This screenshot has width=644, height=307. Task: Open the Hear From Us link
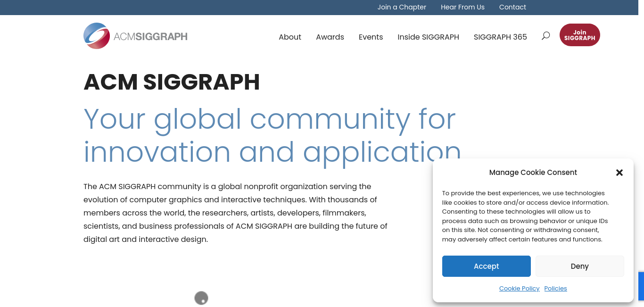point(462,7)
